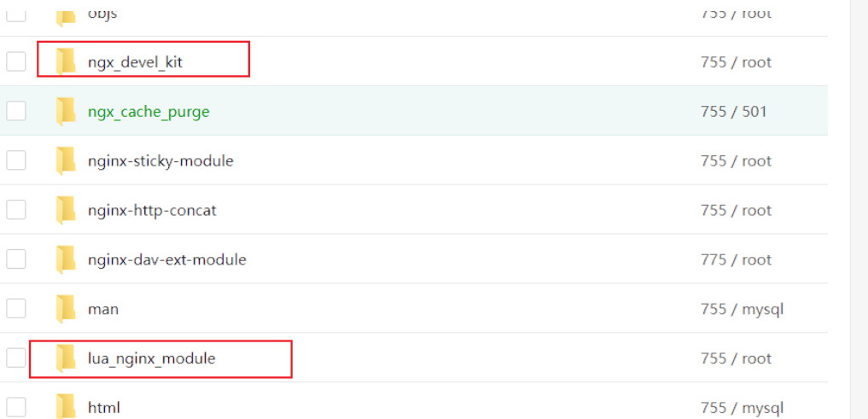Click the html folder icon
The width and height of the screenshot is (868, 419).
point(66,408)
